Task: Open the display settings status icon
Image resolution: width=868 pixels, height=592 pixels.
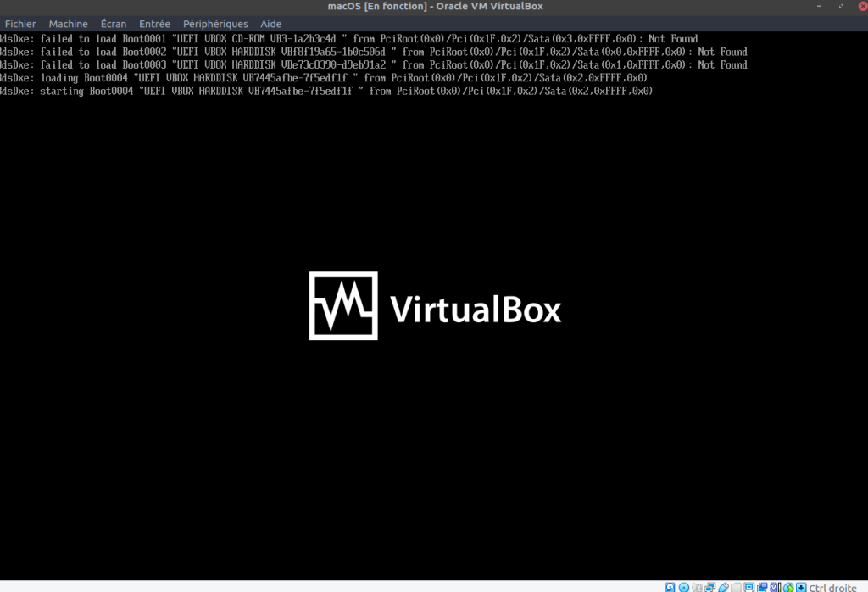Action: click(749, 586)
